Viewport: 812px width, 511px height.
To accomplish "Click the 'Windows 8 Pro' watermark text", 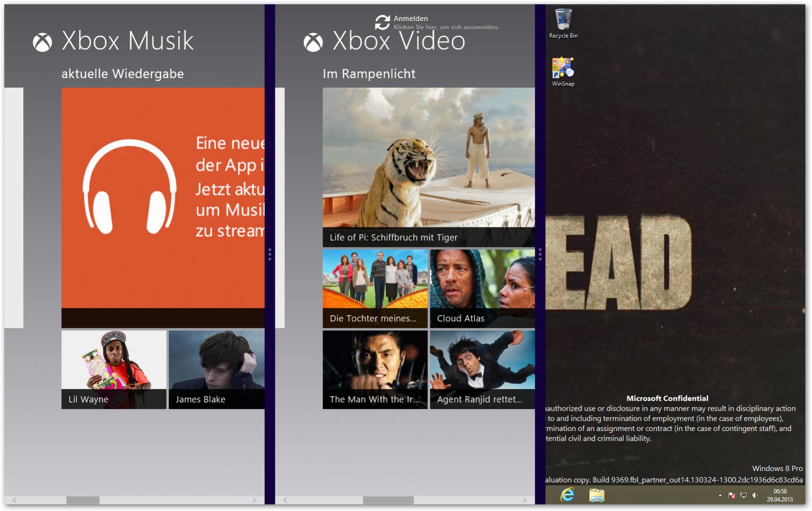I will (777, 469).
